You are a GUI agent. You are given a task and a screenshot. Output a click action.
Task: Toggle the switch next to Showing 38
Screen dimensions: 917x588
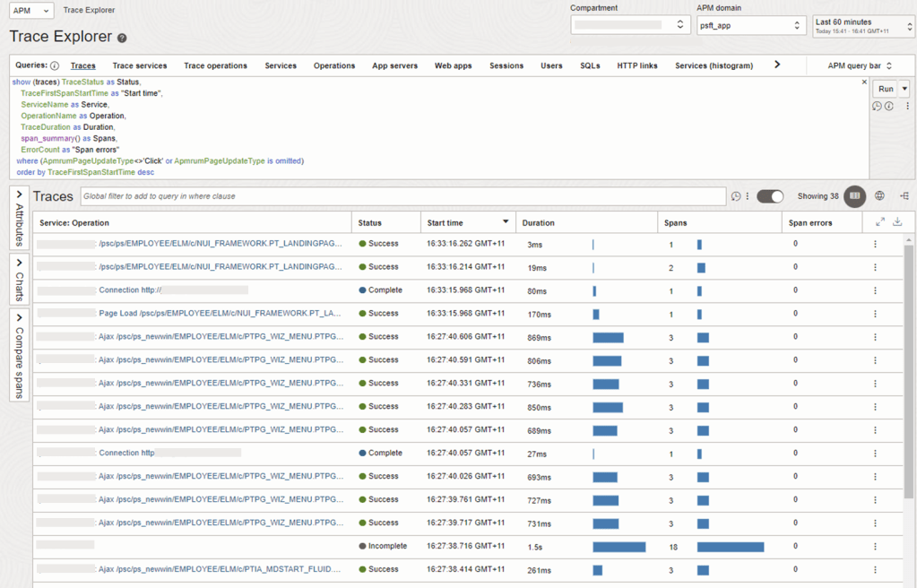click(x=770, y=196)
